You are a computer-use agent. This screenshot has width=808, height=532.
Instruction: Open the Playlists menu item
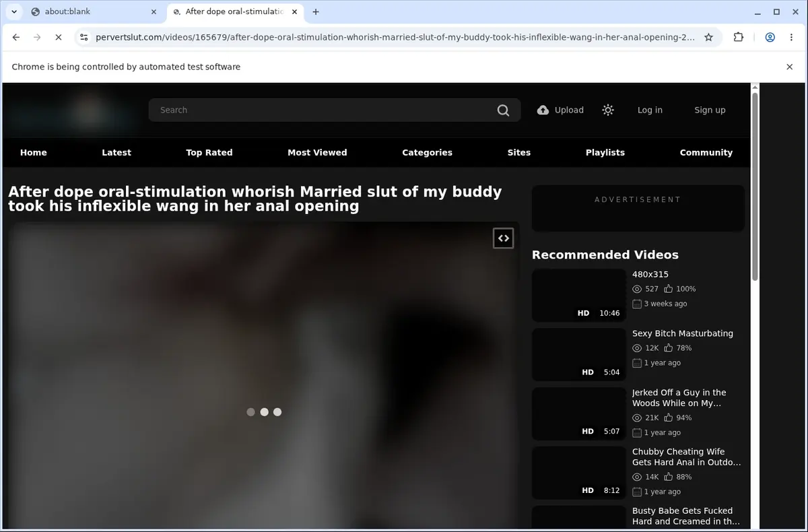coord(605,153)
